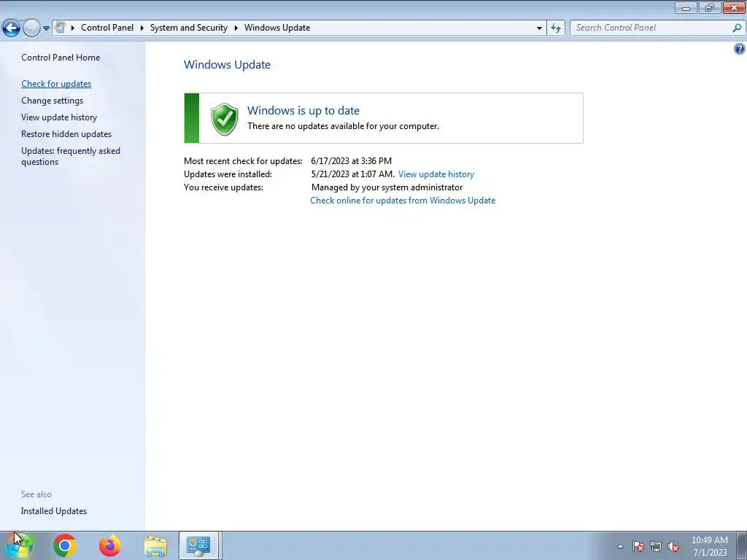Image resolution: width=747 pixels, height=560 pixels.
Task: Navigate to System and Security breadcrumb
Action: 189,28
